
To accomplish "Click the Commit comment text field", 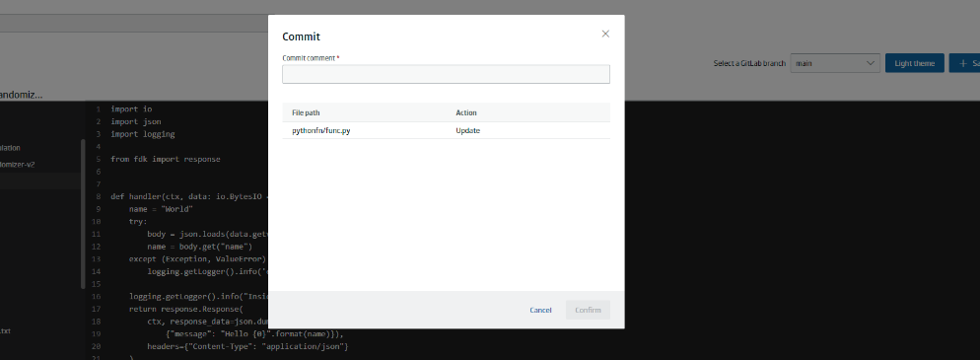I will coord(446,74).
